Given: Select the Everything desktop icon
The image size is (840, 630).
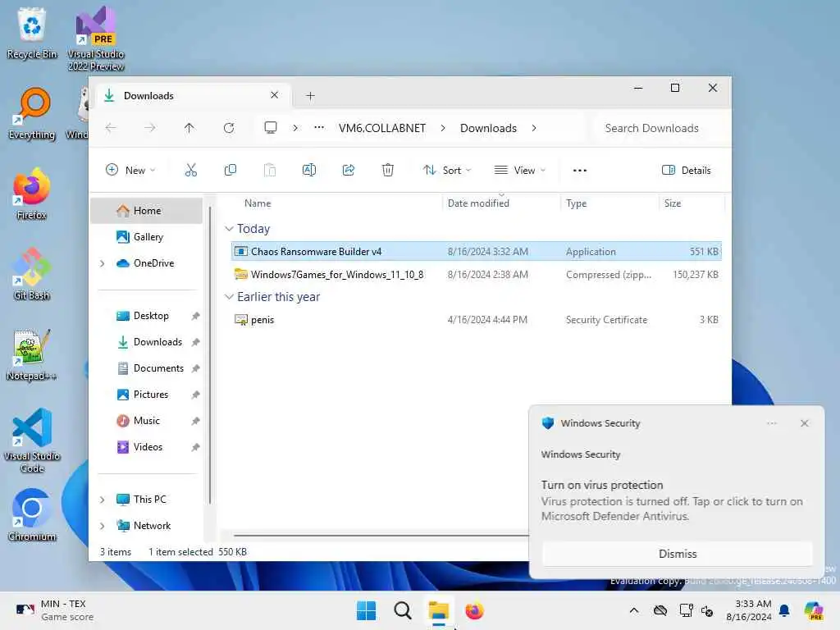Looking at the screenshot, I should 32,114.
